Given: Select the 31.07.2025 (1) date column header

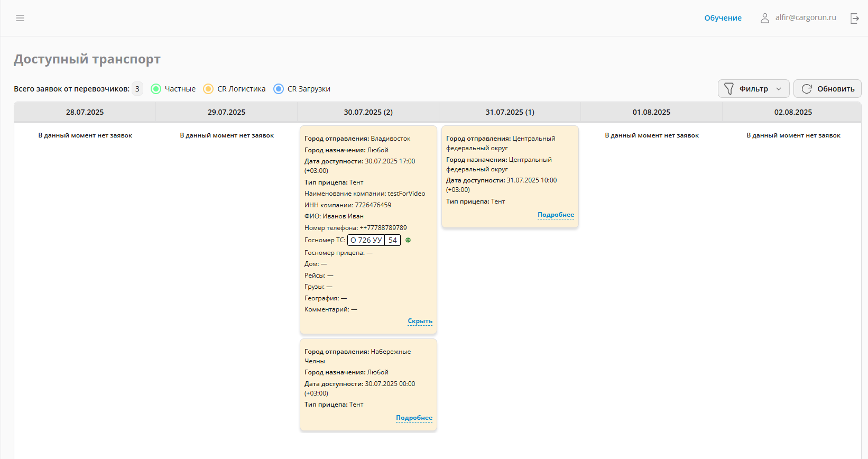Looking at the screenshot, I should 510,112.
